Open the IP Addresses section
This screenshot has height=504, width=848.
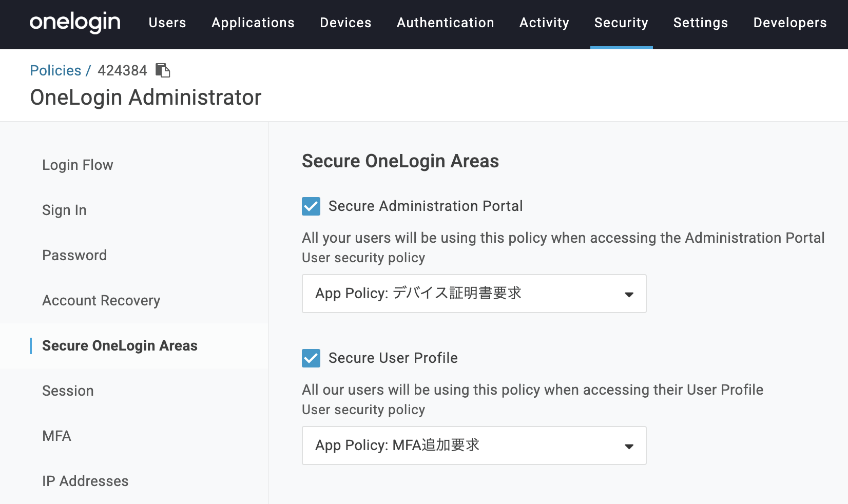(85, 481)
